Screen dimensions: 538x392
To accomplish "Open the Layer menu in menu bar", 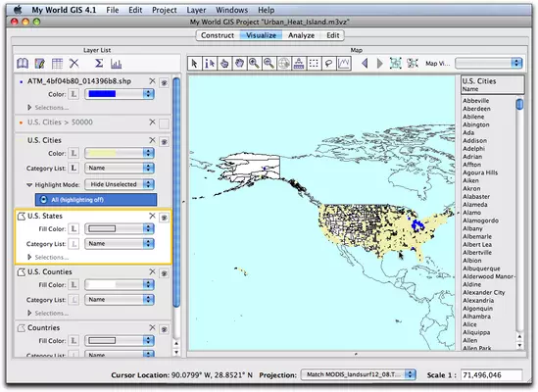I will click(196, 10).
